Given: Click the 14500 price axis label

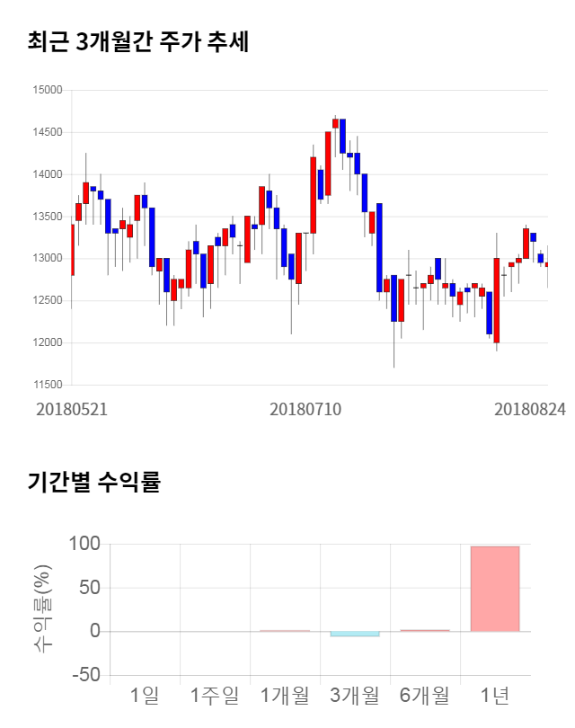Looking at the screenshot, I should click(48, 132).
